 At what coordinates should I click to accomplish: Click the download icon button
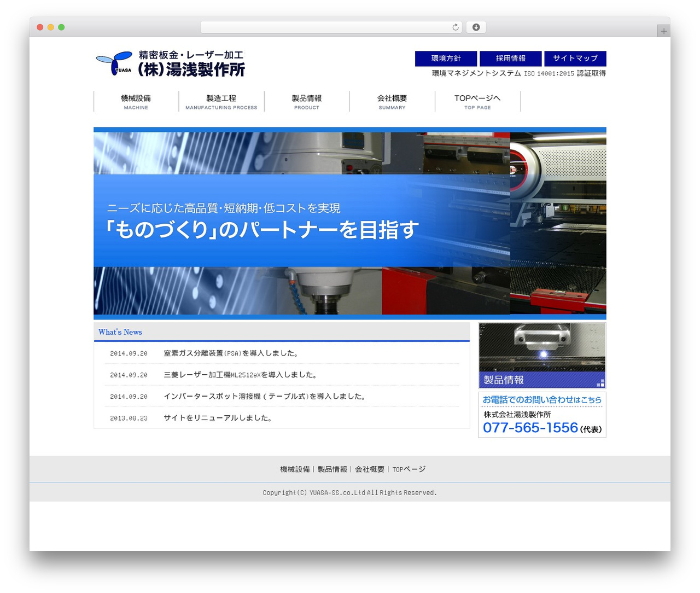476,27
